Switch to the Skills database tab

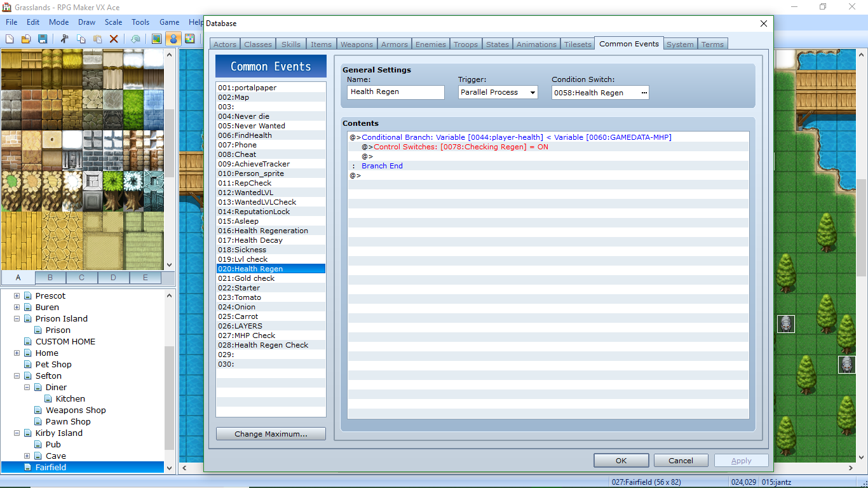(x=291, y=44)
